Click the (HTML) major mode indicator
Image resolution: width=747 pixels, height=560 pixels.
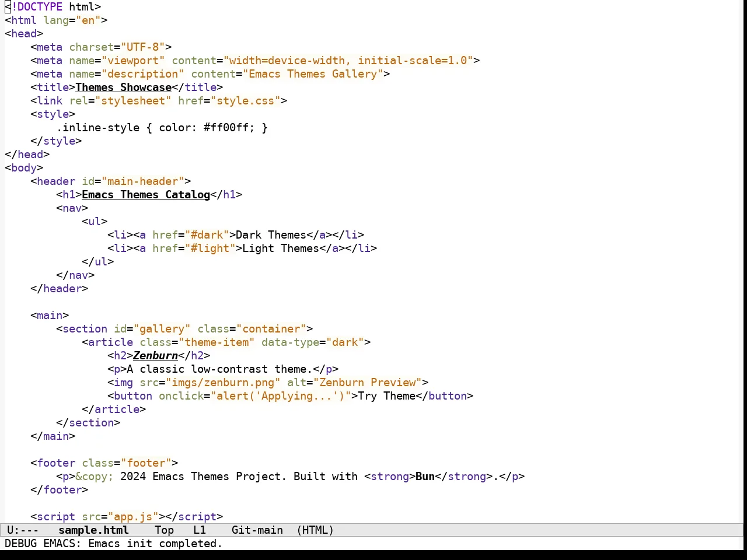[315, 530]
